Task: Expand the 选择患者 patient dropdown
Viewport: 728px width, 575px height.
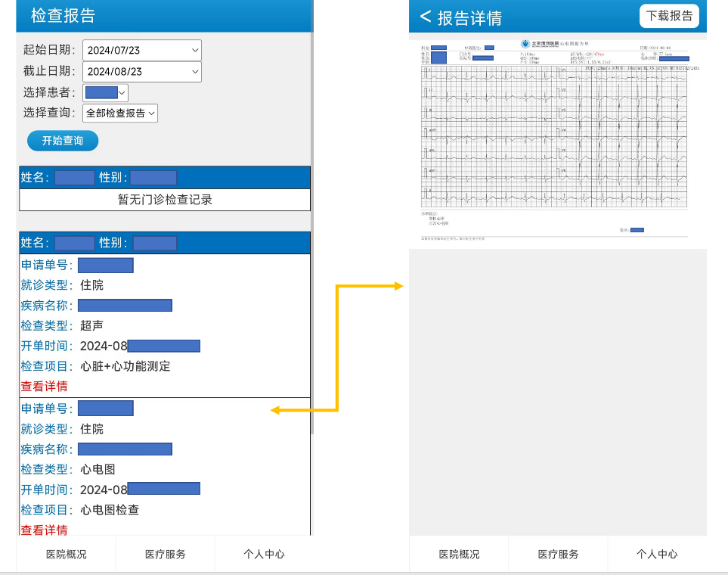Action: (106, 92)
